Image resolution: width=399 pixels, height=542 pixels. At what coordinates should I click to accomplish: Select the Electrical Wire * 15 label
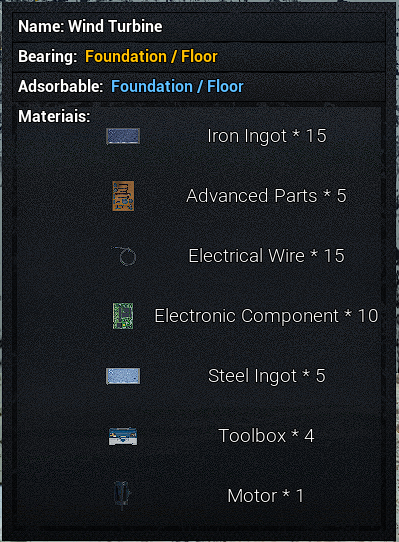pos(266,256)
